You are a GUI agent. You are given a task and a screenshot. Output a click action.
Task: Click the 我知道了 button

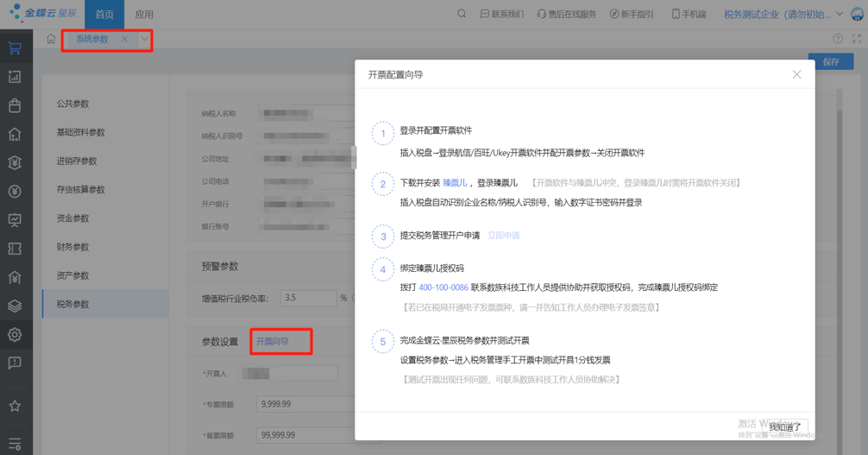(785, 427)
